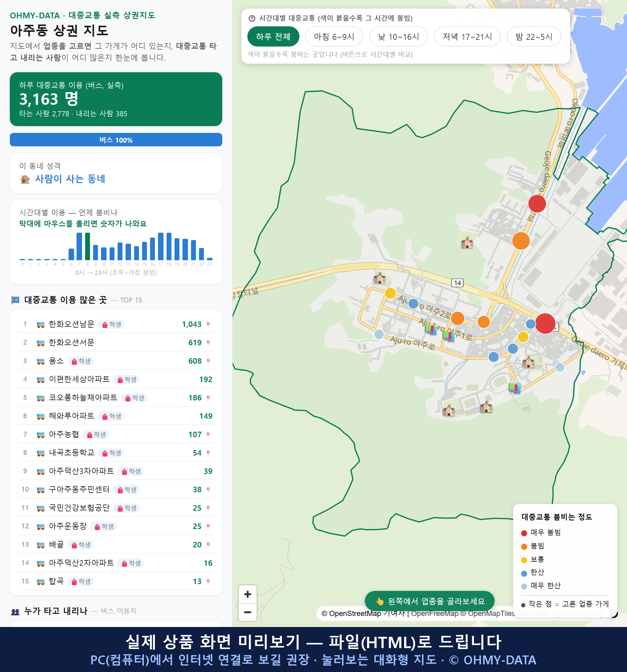The height and width of the screenshot is (672, 627).
Task: Click the bus icon beside 아주덕산3차아파트
Action: tap(40, 471)
